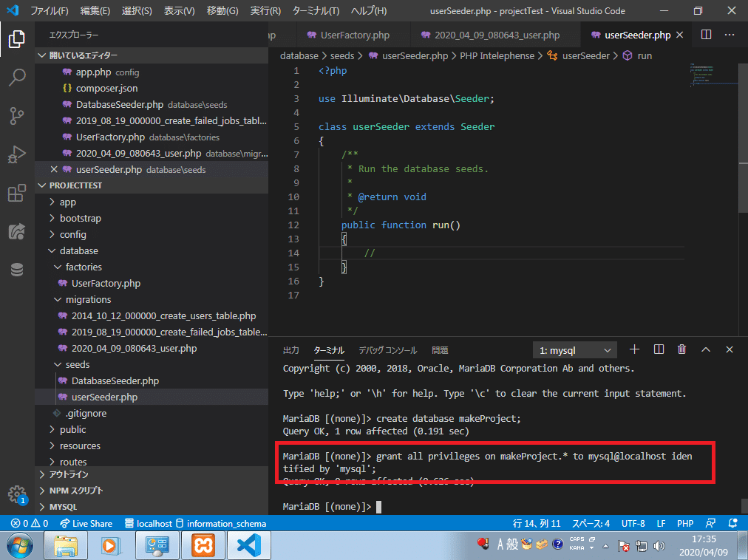Close userSeeder.php in open editors list
748x560 pixels.
pos(54,169)
